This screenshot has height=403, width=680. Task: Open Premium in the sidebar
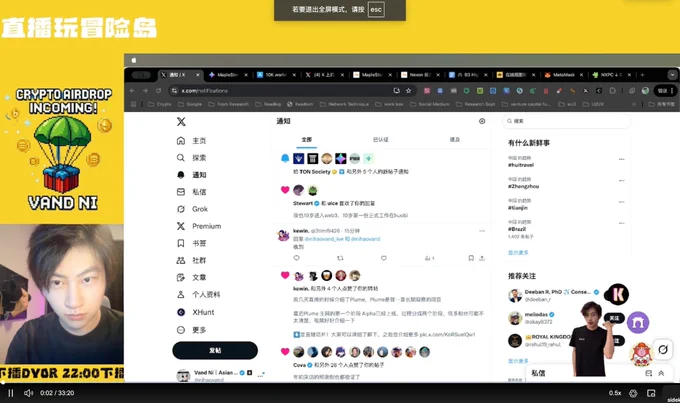point(199,226)
